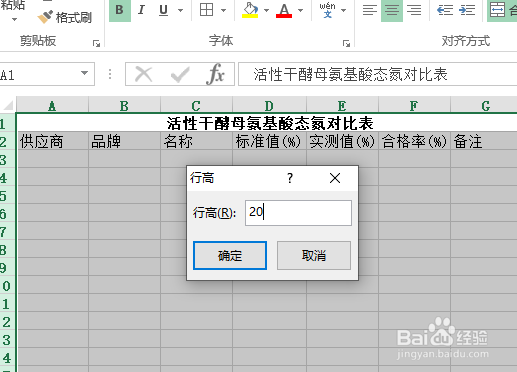Open font 字体 group dialog launcher

pos(347,43)
